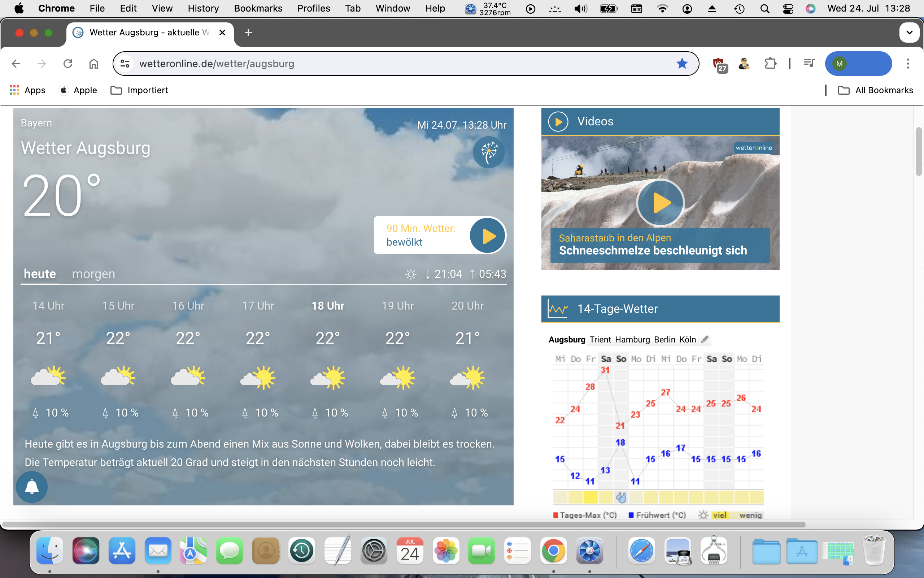
Task: Click the pollen forecast dandelion icon
Action: [x=489, y=152]
